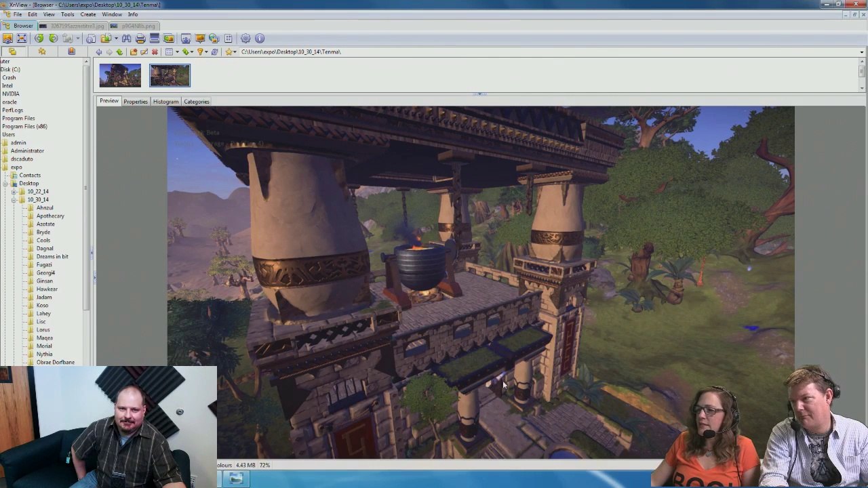The height and width of the screenshot is (488, 868).
Task: Click the red Delete icon
Action: pyautogui.click(x=155, y=52)
